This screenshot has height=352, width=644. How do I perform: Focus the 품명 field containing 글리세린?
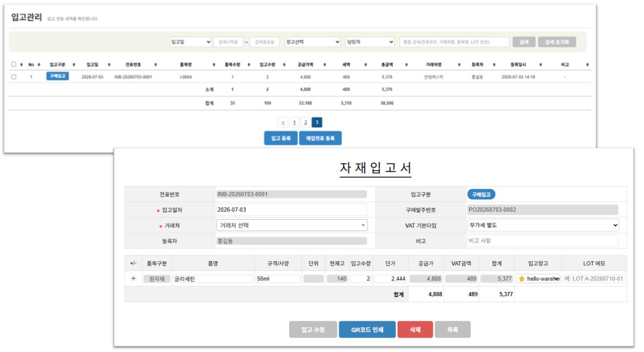point(213,279)
